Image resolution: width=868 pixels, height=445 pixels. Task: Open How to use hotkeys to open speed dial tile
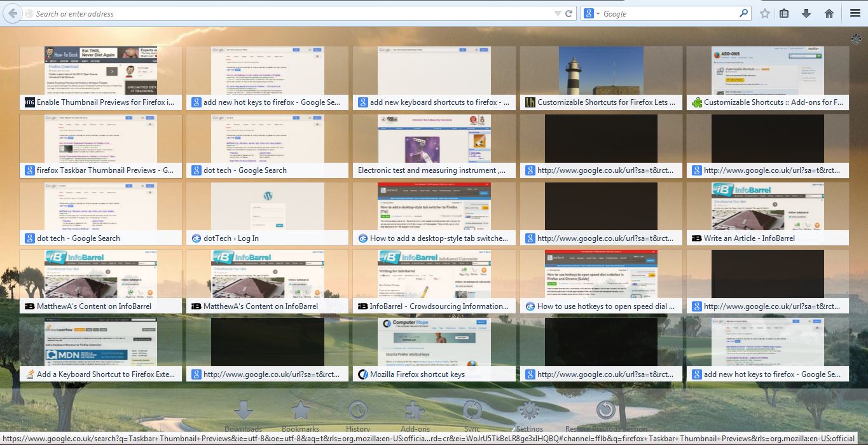(x=601, y=282)
